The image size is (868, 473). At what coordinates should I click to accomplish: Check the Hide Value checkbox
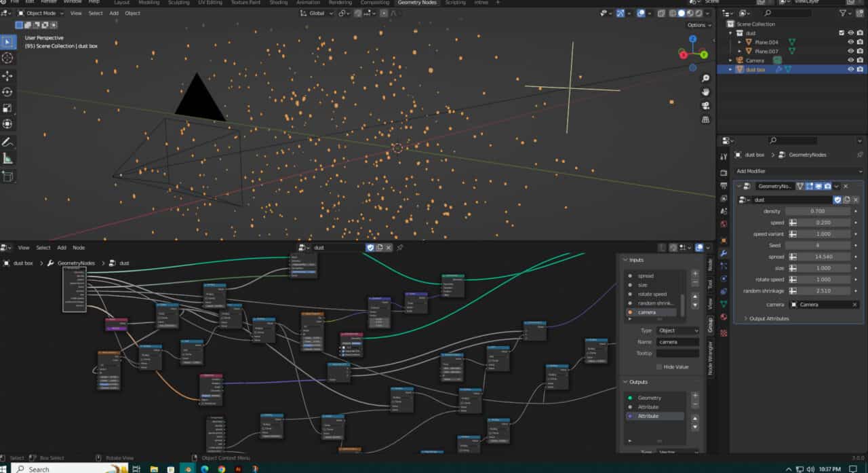[659, 366]
